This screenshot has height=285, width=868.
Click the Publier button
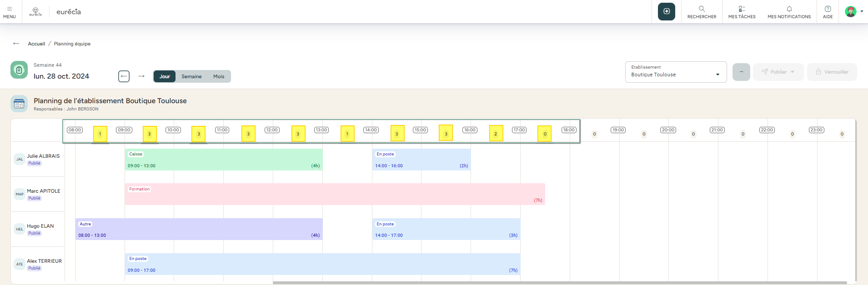click(778, 72)
